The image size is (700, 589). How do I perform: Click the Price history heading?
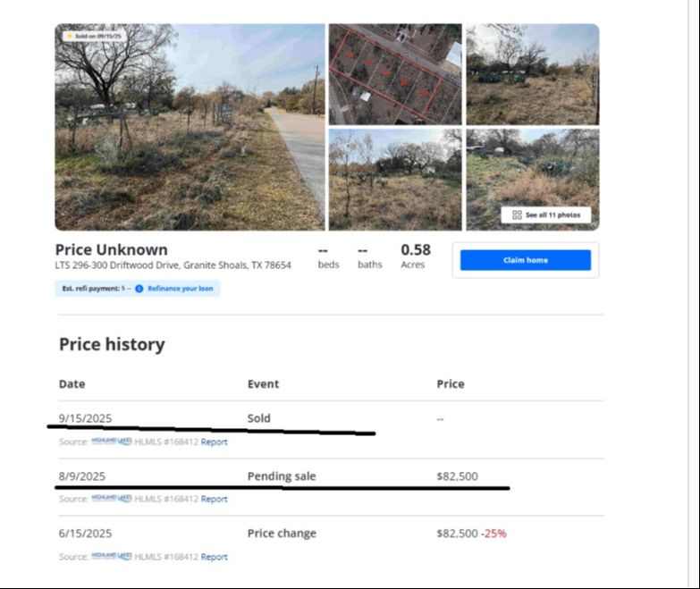pyautogui.click(x=112, y=344)
